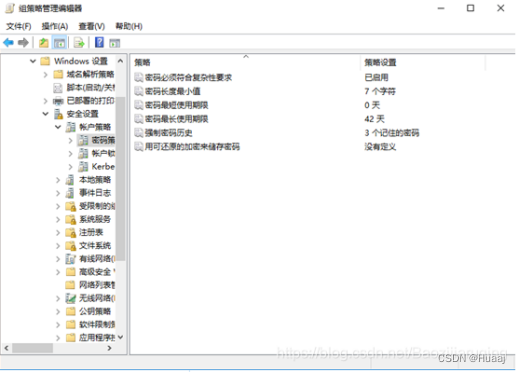Toggle Show/Hide Action Pane toolbar icon
Screen dimensions: 520x373
pyautogui.click(x=115, y=43)
